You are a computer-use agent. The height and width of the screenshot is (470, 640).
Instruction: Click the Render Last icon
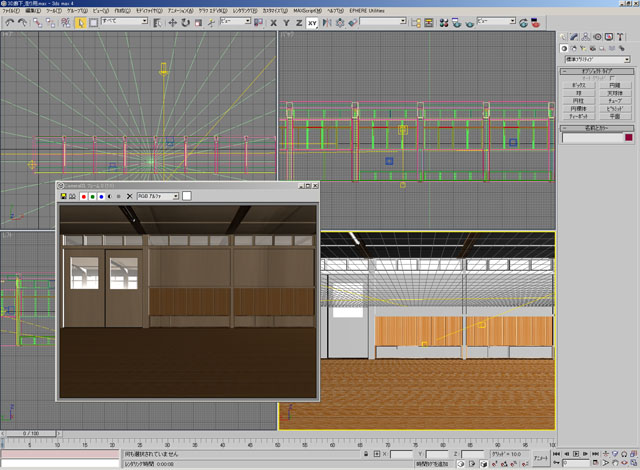[x=523, y=23]
